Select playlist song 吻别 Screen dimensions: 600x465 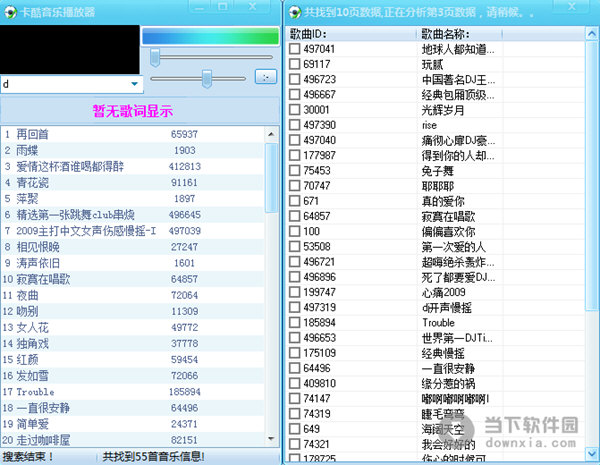pos(132,311)
